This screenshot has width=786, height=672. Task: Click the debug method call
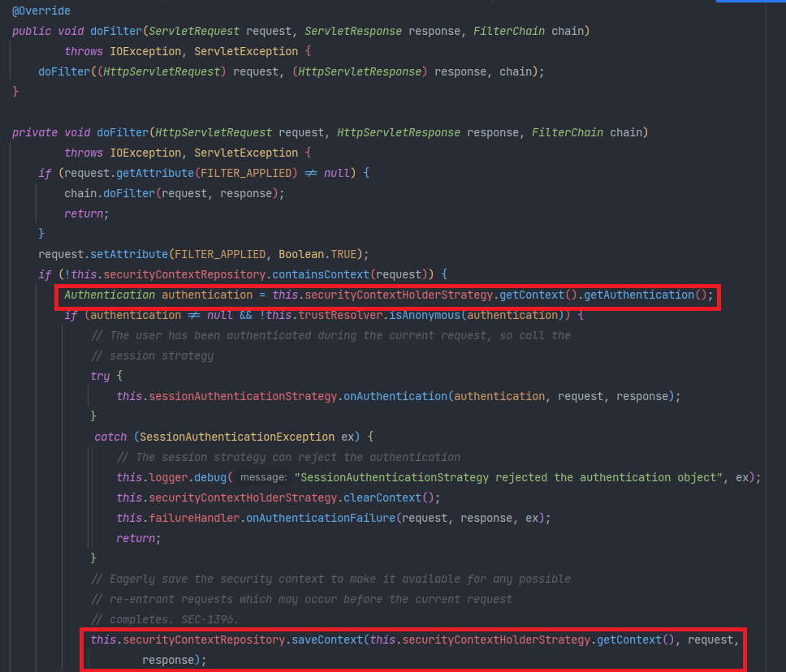[x=210, y=477]
